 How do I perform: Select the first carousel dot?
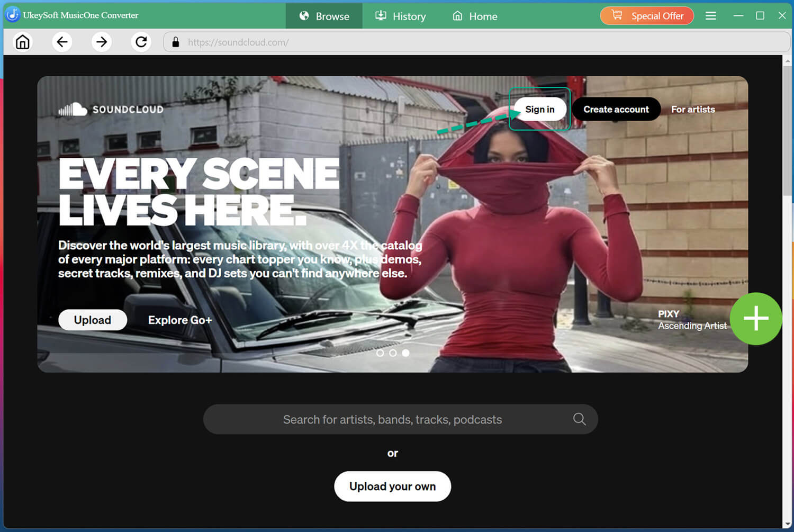380,353
